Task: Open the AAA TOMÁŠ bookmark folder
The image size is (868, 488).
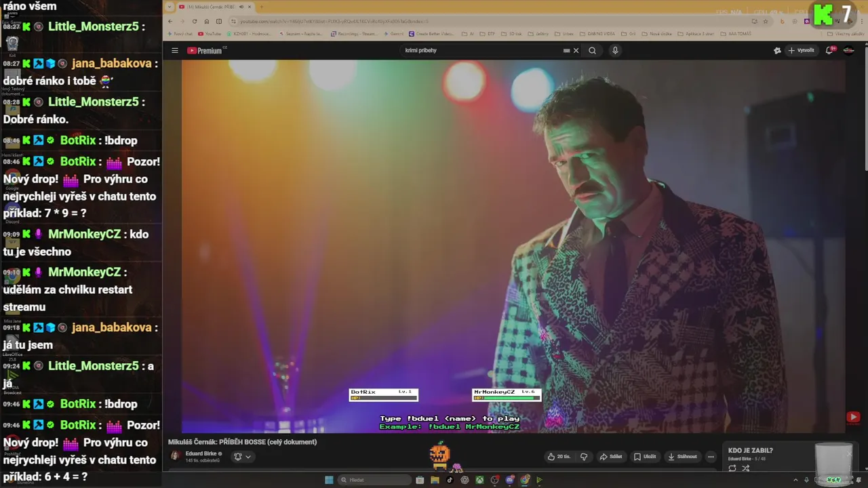Action: [x=735, y=33]
